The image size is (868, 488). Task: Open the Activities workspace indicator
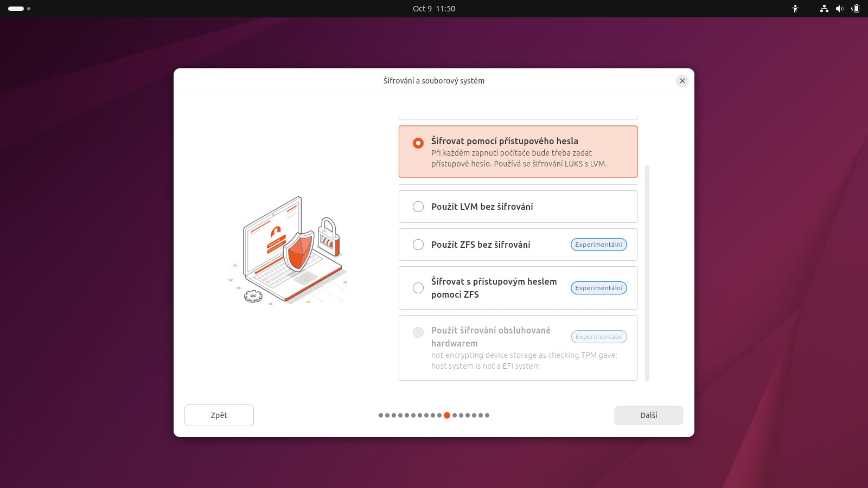click(x=19, y=9)
